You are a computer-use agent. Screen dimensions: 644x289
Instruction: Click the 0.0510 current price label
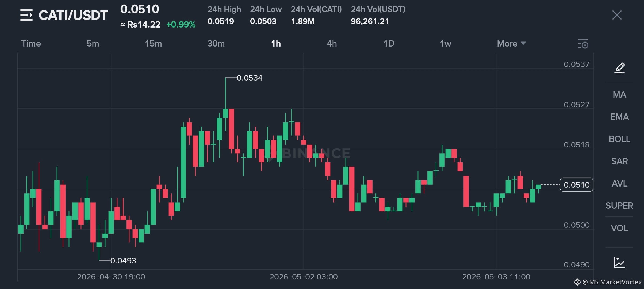576,185
